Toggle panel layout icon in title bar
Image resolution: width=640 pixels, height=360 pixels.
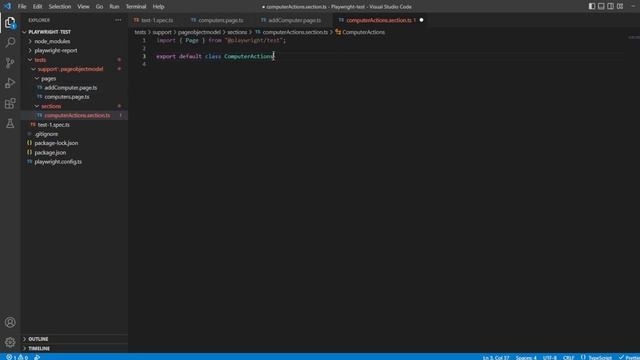coord(601,6)
